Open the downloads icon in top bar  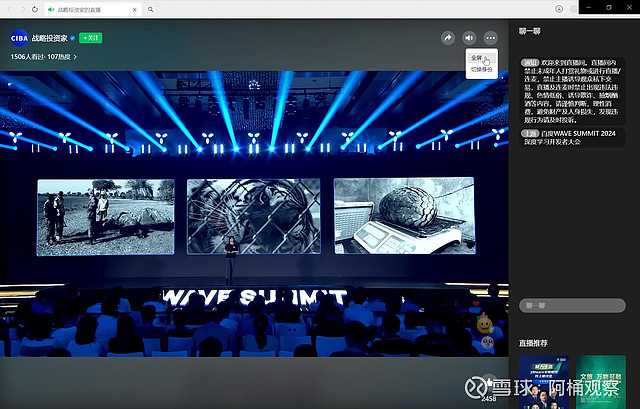559,9
